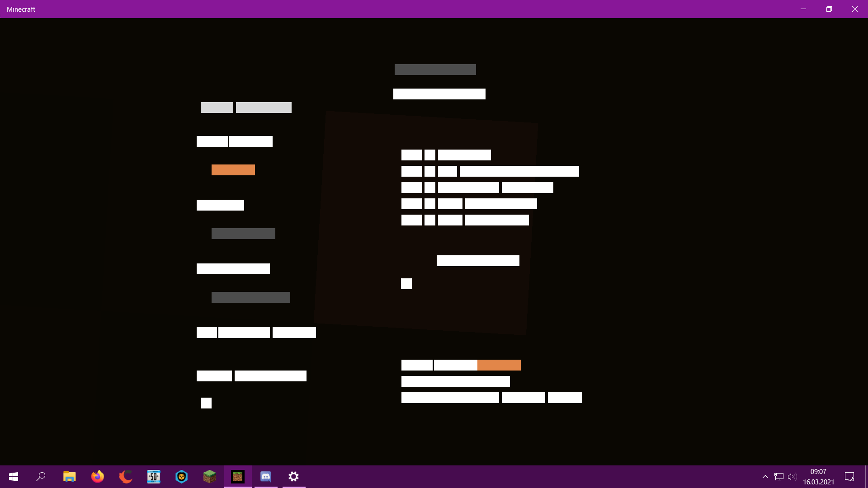868x488 pixels.
Task: Open taskbar search magnifier
Action: pos(41,477)
